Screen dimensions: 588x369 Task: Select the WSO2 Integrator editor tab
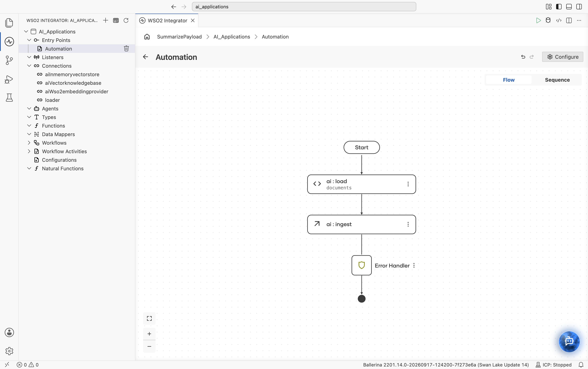click(x=167, y=20)
